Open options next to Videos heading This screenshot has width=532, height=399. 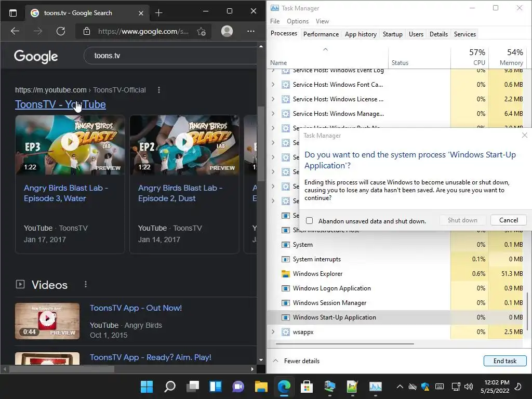86,284
